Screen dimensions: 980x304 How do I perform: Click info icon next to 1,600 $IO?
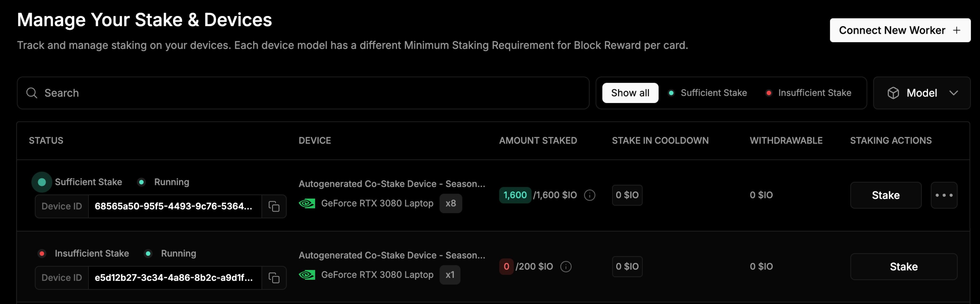589,195
